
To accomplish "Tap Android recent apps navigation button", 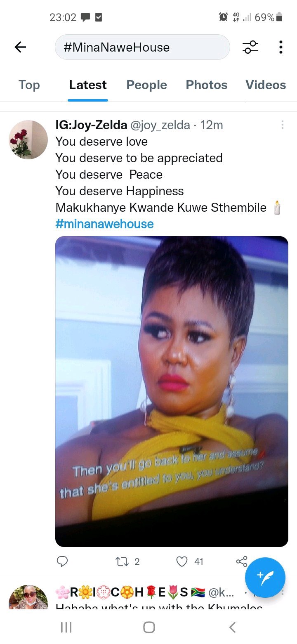I will (66, 627).
